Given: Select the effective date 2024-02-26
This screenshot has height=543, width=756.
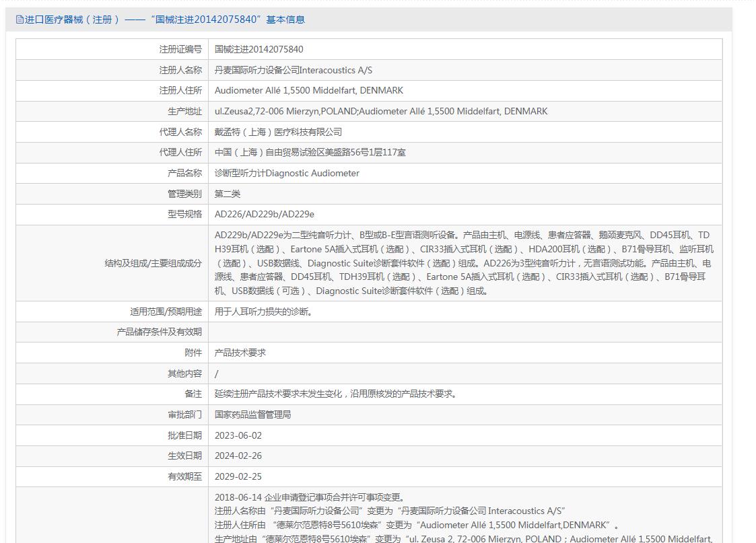Looking at the screenshot, I should [238, 456].
